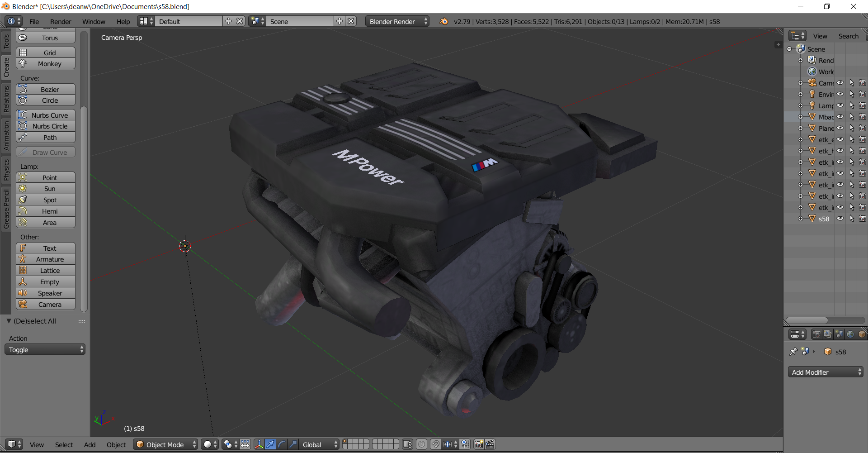Add a Grid mesh
Screen dimensions: 868x453
tap(46, 53)
